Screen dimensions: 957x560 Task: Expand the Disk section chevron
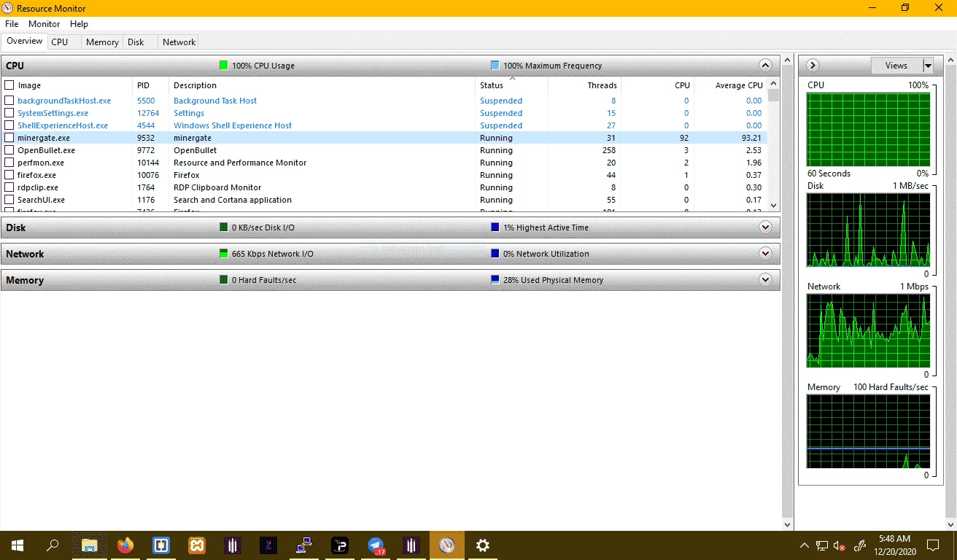tap(765, 227)
